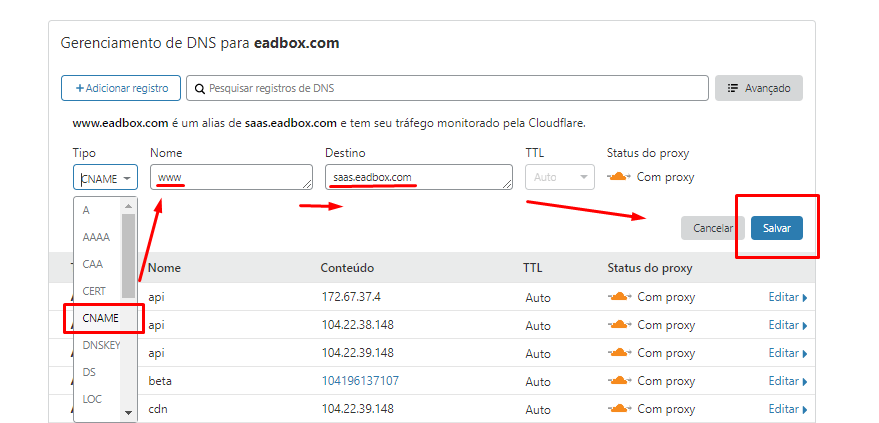Click the type list scrollbar thumb
This screenshot has height=423, width=879.
point(129,255)
